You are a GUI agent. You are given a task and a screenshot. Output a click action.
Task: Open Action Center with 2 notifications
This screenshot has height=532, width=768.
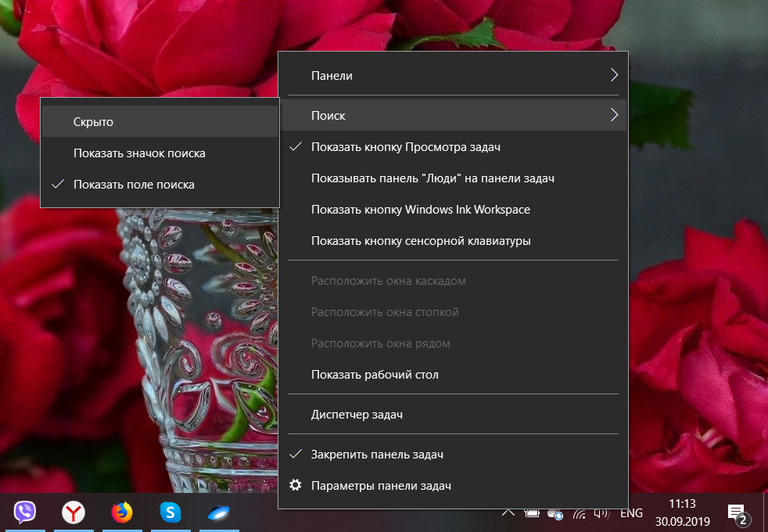738,514
